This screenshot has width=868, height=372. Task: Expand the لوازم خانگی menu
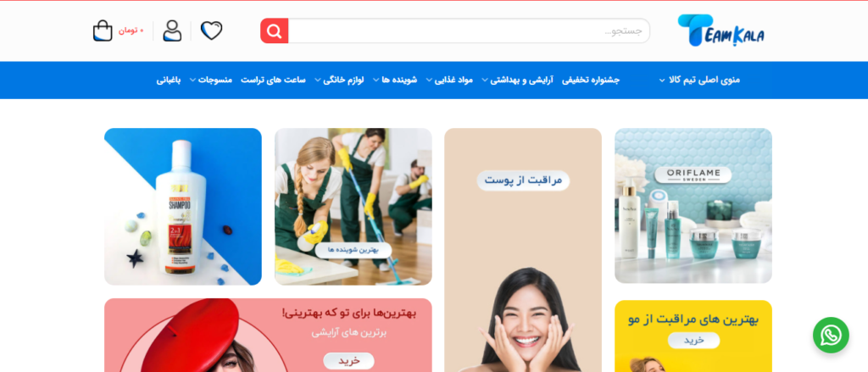(x=339, y=81)
